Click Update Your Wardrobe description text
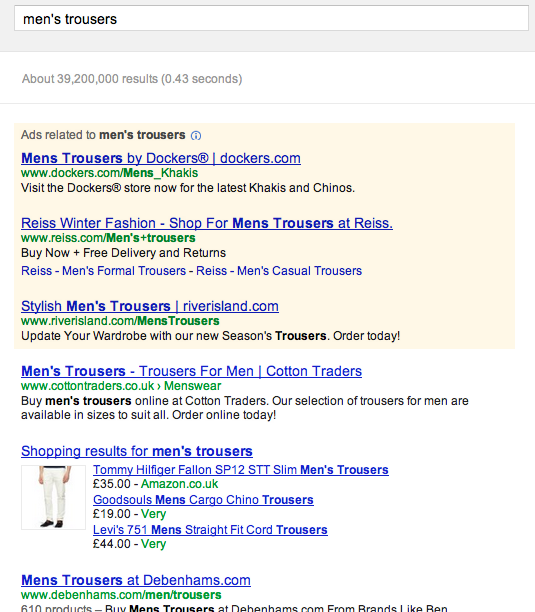The width and height of the screenshot is (535, 612). [210, 336]
